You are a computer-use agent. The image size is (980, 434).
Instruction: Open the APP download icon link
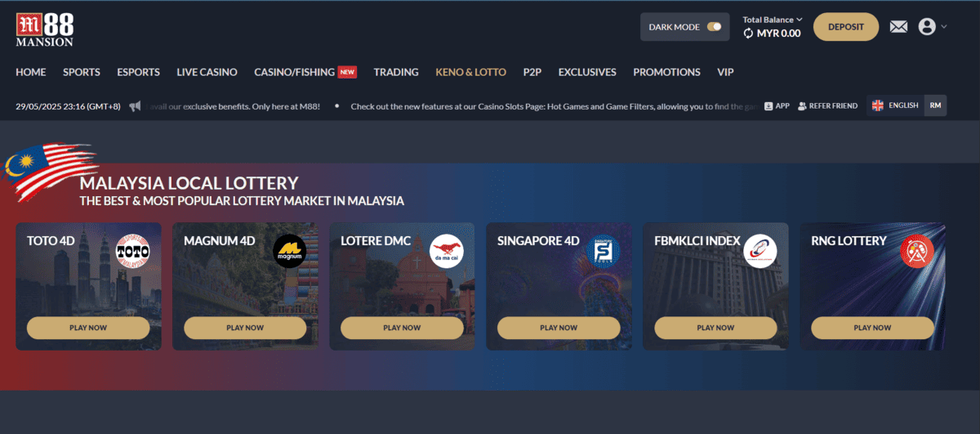pyautogui.click(x=777, y=106)
